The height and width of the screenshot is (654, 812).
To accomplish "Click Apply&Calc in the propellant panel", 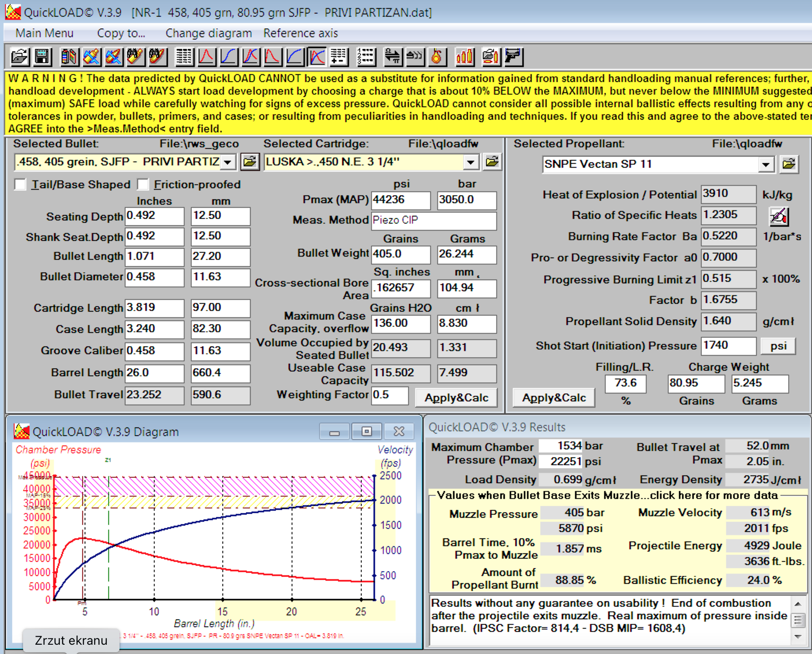I will [554, 397].
